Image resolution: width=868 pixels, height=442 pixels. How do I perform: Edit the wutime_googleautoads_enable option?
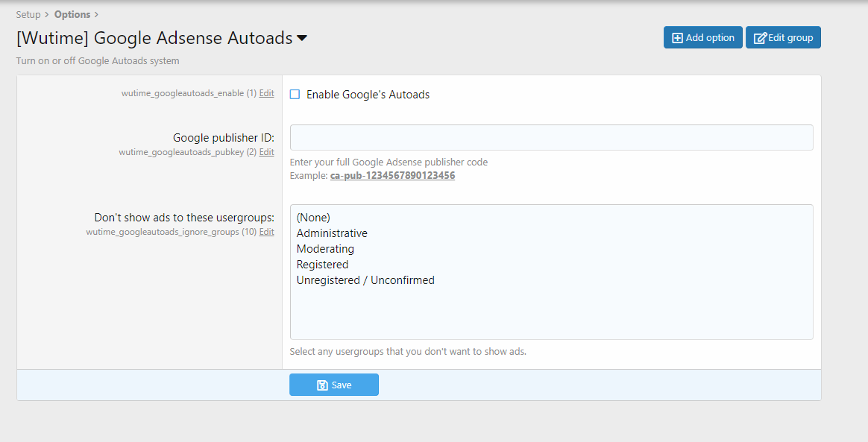(x=266, y=93)
